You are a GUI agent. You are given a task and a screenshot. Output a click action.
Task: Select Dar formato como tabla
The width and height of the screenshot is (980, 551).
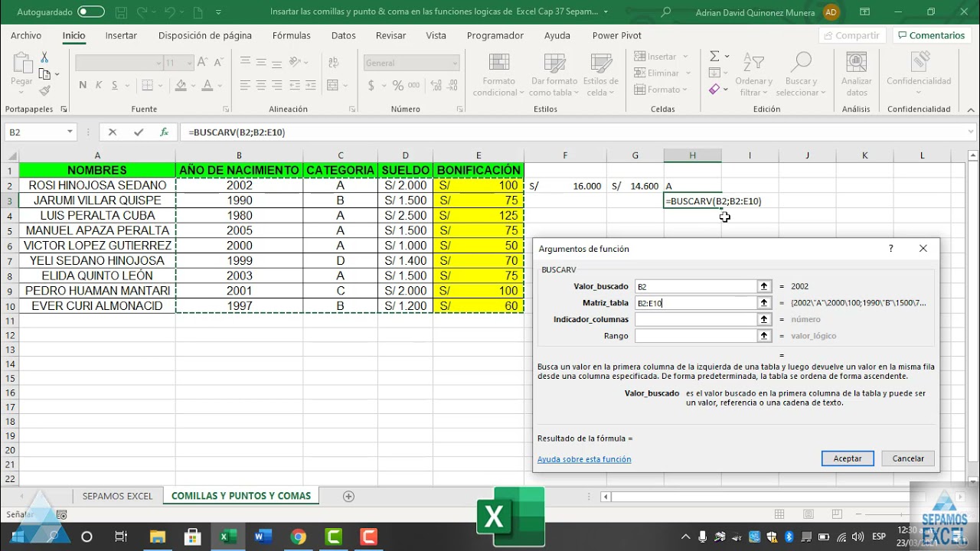click(554, 73)
